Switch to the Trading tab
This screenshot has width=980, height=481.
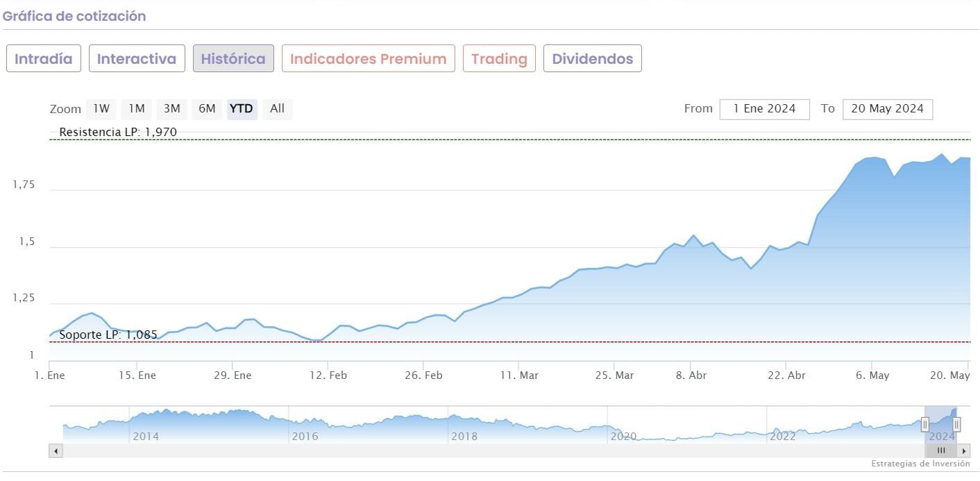(x=499, y=59)
